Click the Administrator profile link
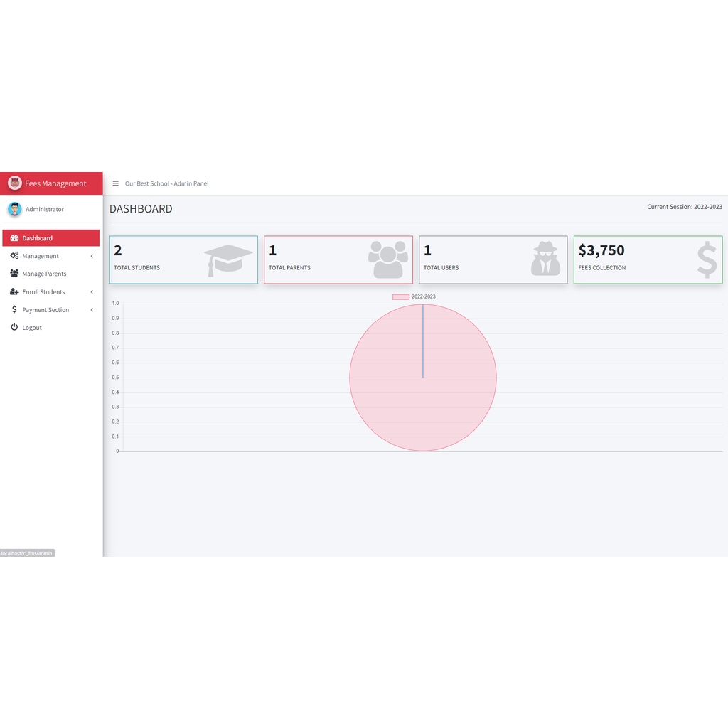Viewport: 728px width, 728px height. point(44,209)
